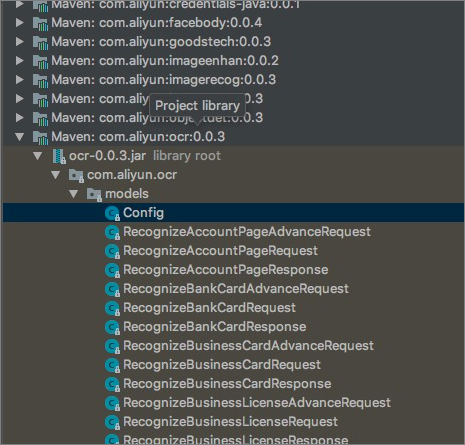Click class icon of RecognizeBusinessLicenseRequest
This screenshot has height=445, width=465.
[112, 422]
